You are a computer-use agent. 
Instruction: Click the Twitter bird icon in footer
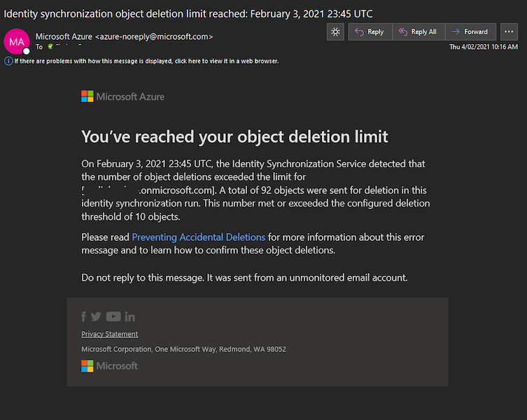tap(96, 316)
